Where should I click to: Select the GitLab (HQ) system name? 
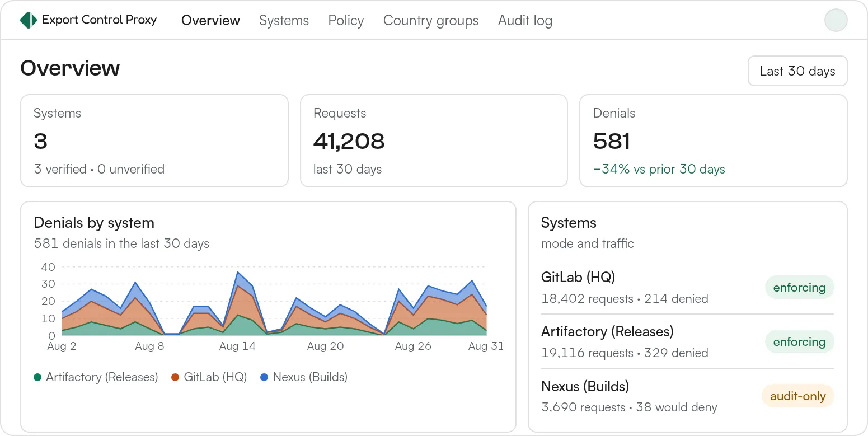tap(578, 277)
